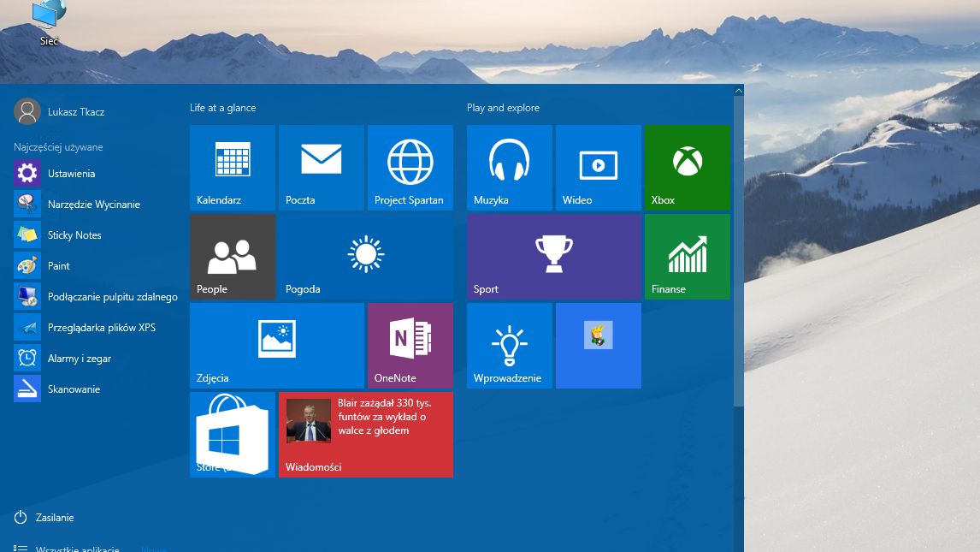Open the People tile
Image resolution: width=980 pixels, height=552 pixels.
point(233,256)
